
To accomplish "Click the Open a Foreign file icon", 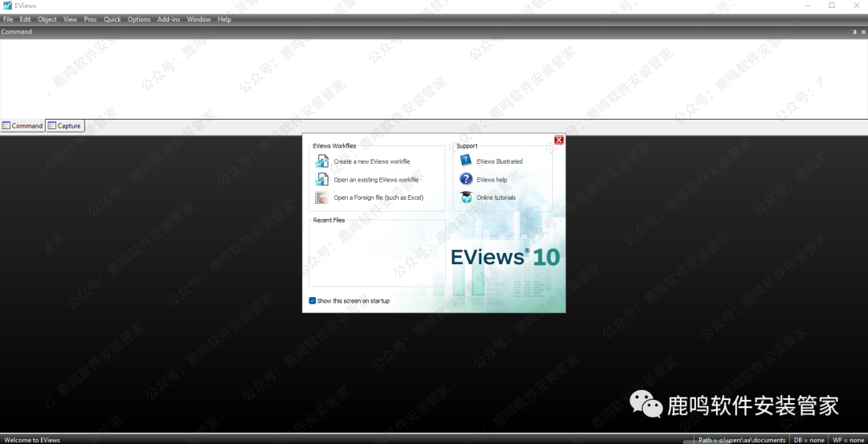I will point(321,198).
